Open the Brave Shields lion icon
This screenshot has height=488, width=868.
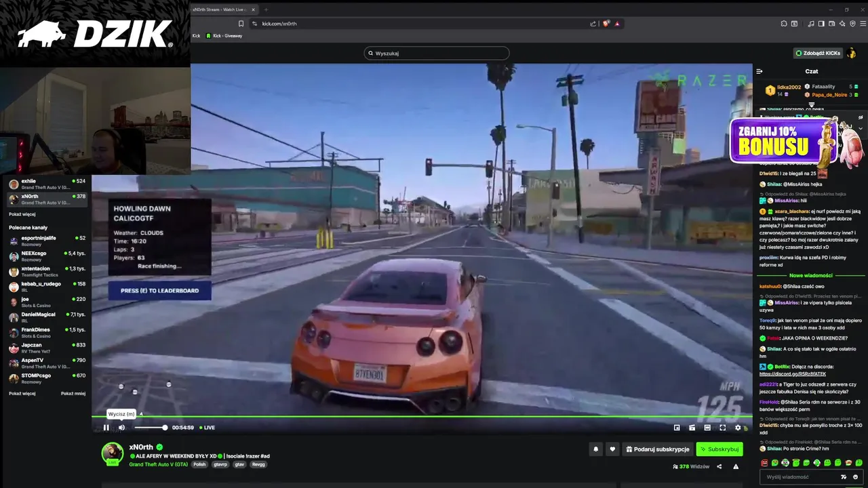coord(605,24)
